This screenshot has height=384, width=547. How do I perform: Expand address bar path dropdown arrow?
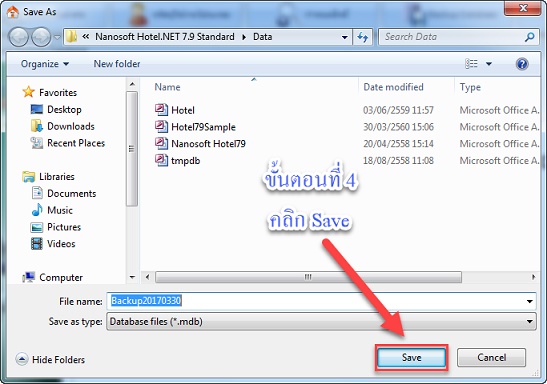[x=345, y=37]
